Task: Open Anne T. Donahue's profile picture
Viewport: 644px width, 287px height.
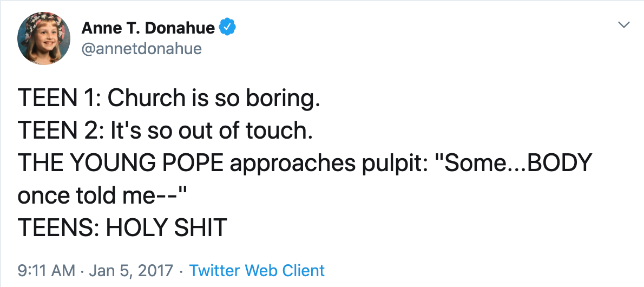Action: pyautogui.click(x=43, y=38)
